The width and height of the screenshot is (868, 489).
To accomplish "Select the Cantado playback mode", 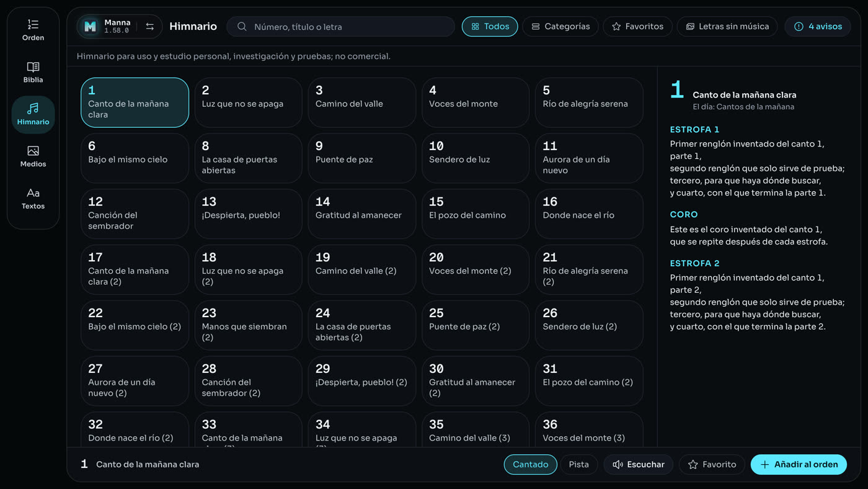I will coord(530,464).
